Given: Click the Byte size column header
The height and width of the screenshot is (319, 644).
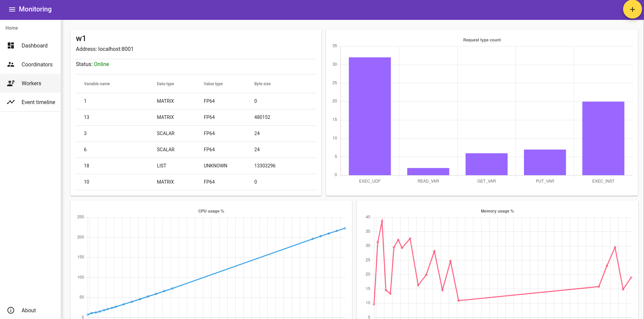Looking at the screenshot, I should (x=262, y=84).
